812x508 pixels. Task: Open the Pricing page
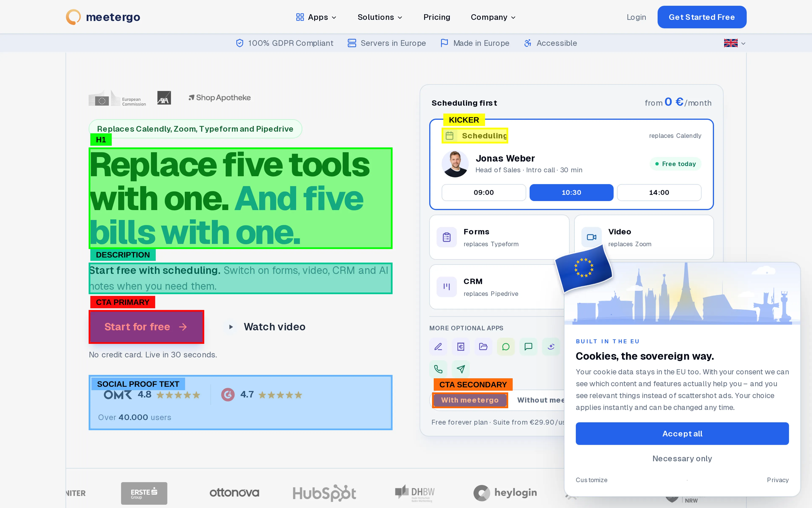pyautogui.click(x=436, y=17)
